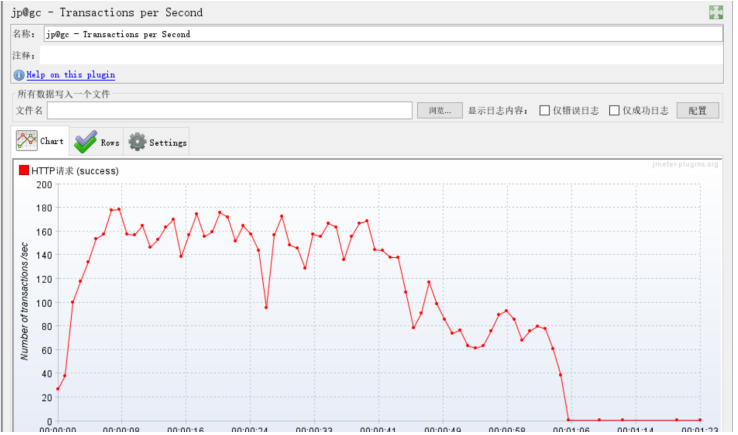Screen dimensions: 738x435
Task: Open the Help on this plugin link
Action: [71, 75]
